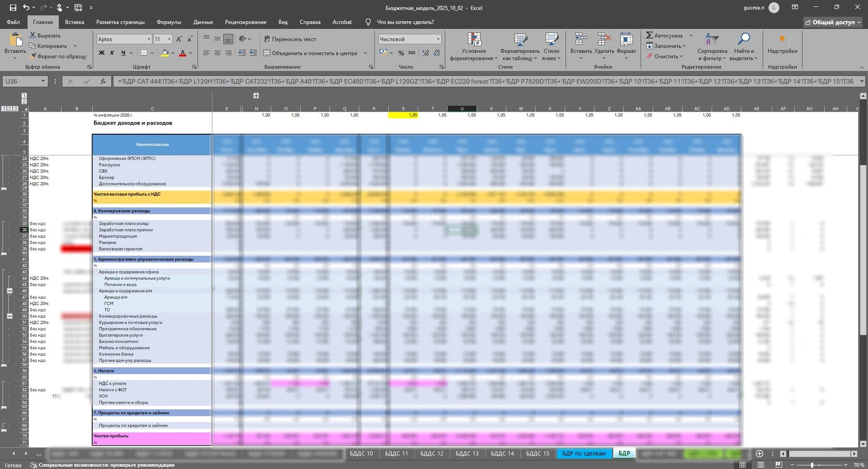Click the Format Painter brush icon
The height and width of the screenshot is (469, 868).
tap(33, 56)
